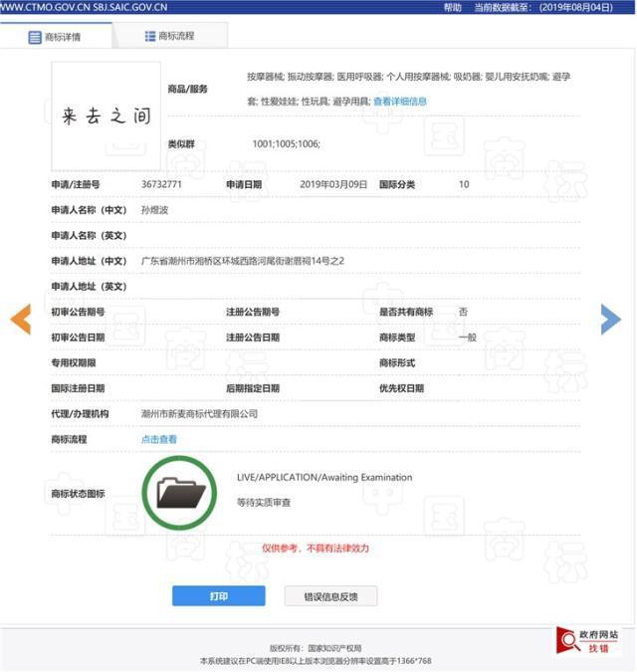
Task: Open the 查看详细信息 link for goods/services
Action: pos(398,102)
